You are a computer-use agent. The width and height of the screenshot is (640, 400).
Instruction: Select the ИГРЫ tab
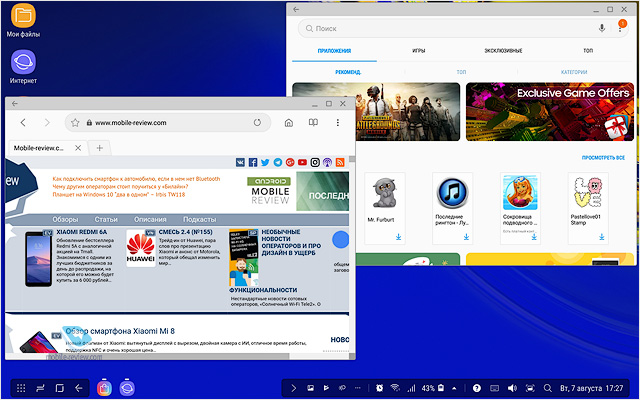419,51
